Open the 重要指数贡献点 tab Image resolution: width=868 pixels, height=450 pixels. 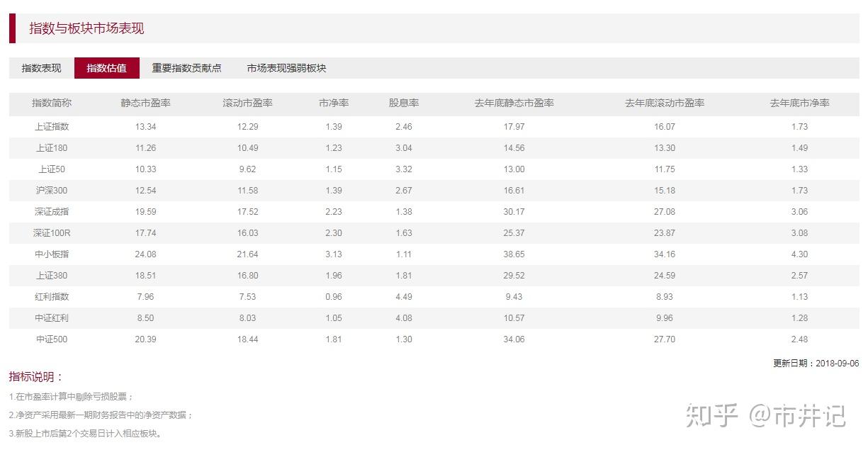187,68
